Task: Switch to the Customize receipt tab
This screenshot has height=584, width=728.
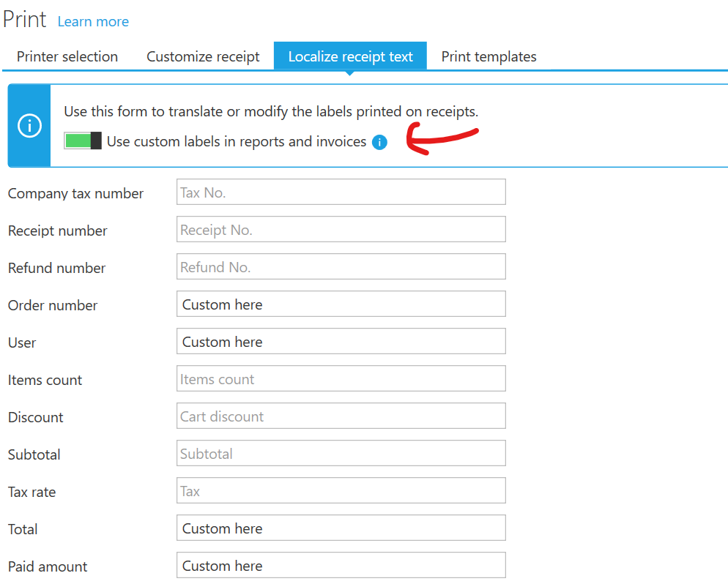Action: (203, 57)
